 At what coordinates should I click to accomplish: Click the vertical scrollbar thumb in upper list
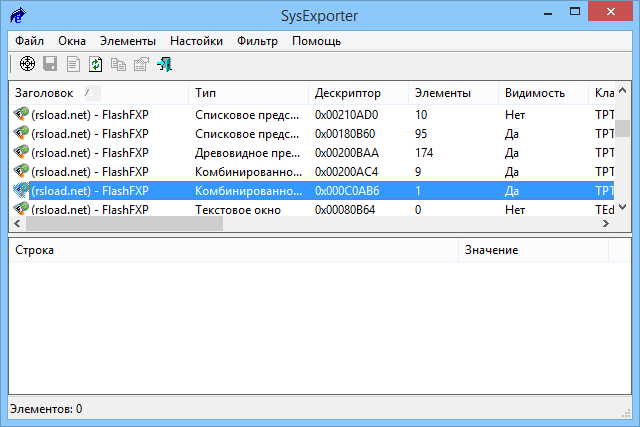622,129
